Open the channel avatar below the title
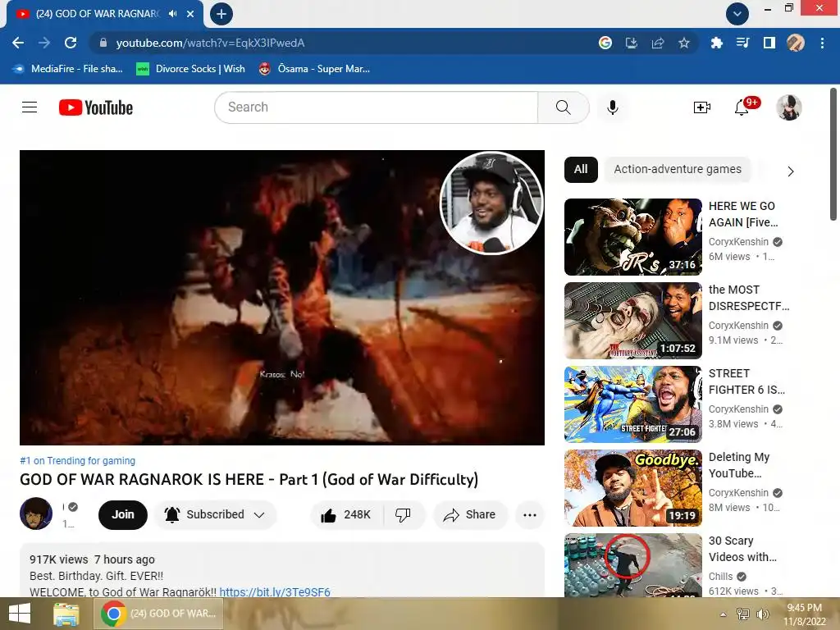The height and width of the screenshot is (630, 840). (x=36, y=514)
